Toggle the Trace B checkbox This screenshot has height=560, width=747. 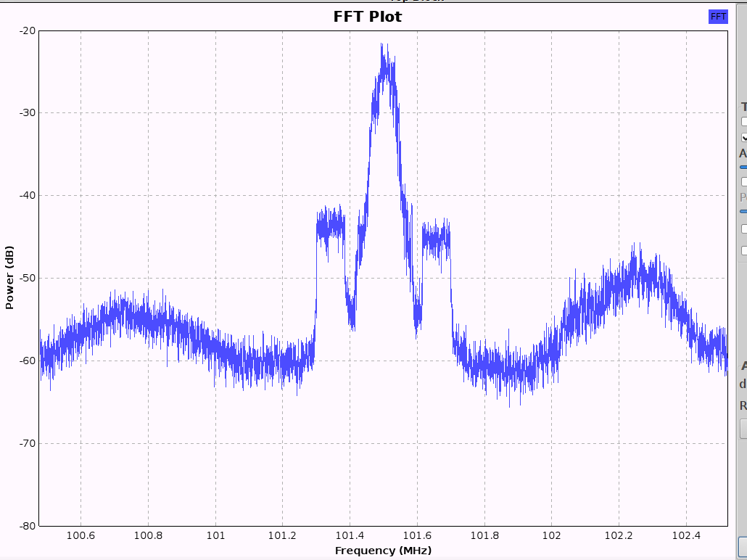click(x=743, y=250)
